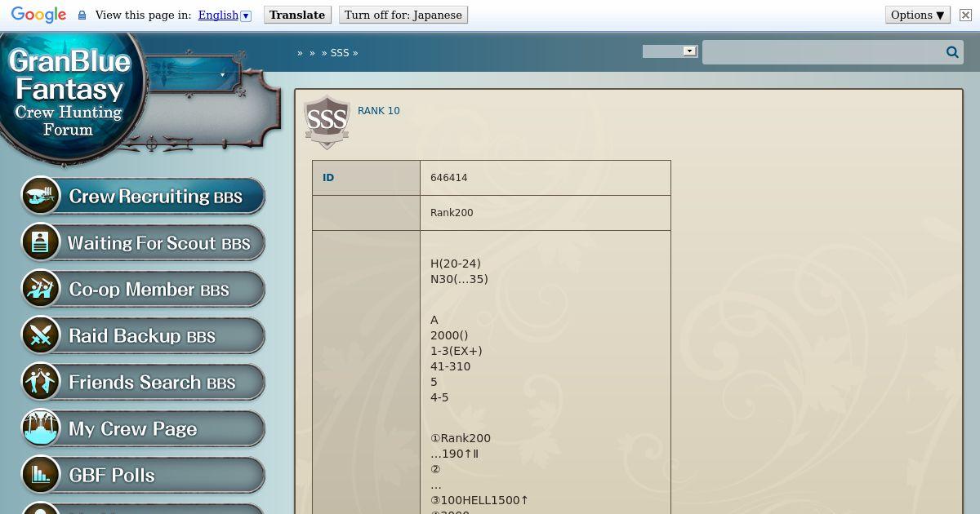Image resolution: width=980 pixels, height=514 pixels.
Task: Click the ID value 646414
Action: (449, 178)
